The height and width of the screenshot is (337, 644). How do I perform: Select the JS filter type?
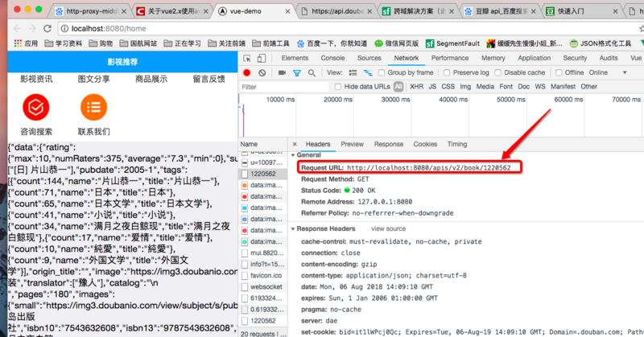[432, 87]
